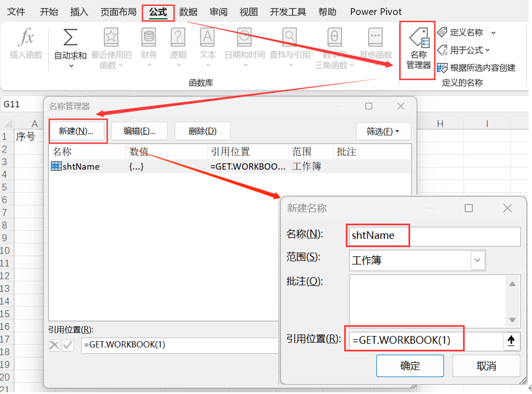Click the AutoSum sigma icon
532x394 pixels.
pyautogui.click(x=70, y=37)
